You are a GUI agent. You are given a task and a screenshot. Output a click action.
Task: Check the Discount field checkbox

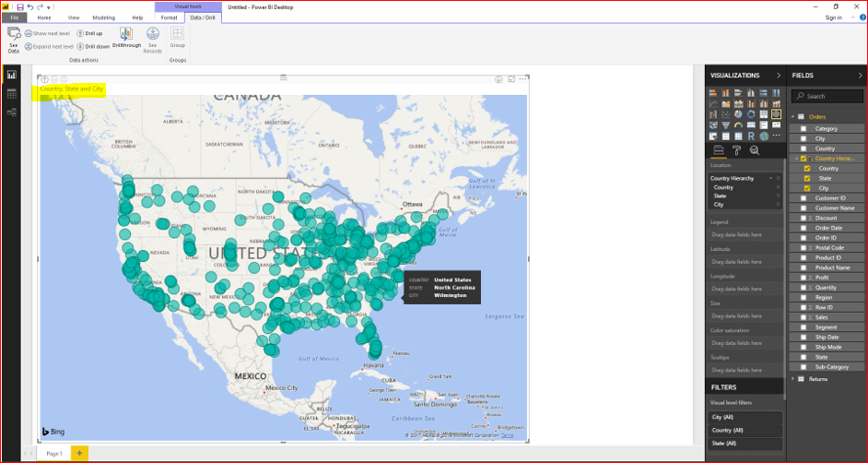tap(803, 218)
